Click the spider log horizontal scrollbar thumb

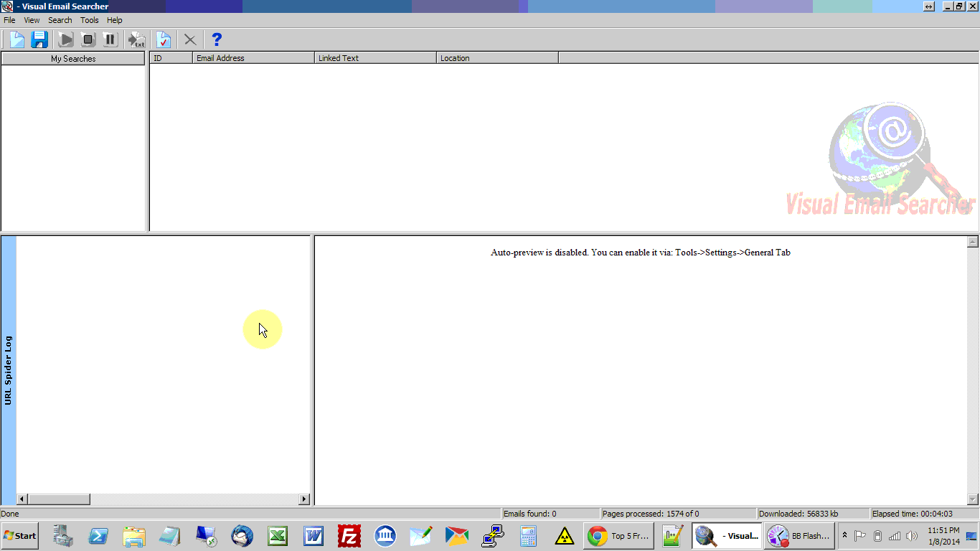[59, 499]
